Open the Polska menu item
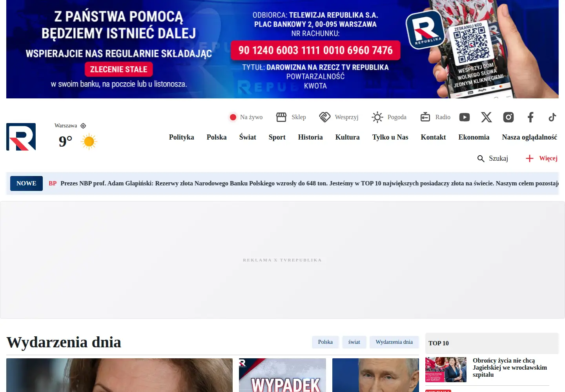 tap(217, 137)
